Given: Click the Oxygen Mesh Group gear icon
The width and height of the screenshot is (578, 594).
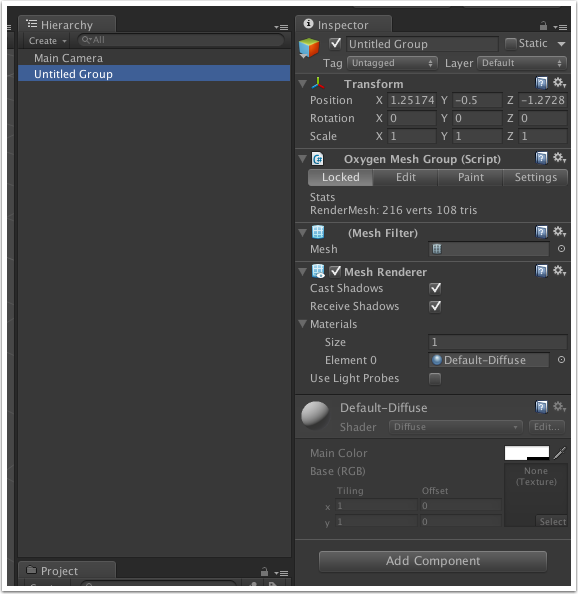Looking at the screenshot, I should [x=559, y=158].
